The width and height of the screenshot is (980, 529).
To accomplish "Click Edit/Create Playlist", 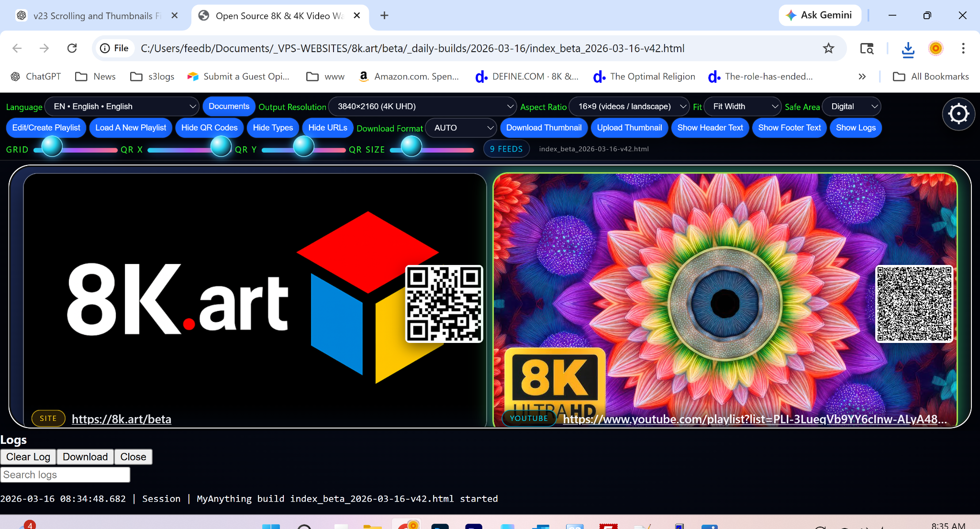I will point(46,128).
